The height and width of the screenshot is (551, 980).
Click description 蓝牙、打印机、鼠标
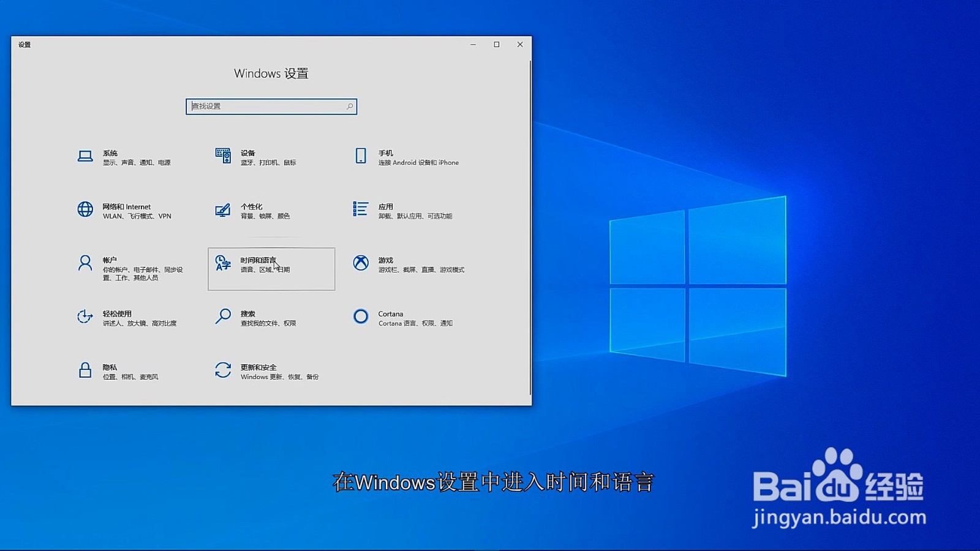click(x=268, y=163)
